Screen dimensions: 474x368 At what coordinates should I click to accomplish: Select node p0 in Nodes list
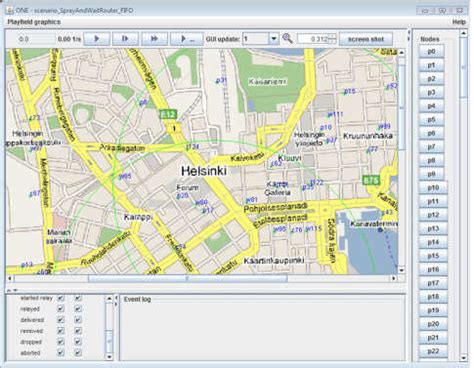click(431, 51)
